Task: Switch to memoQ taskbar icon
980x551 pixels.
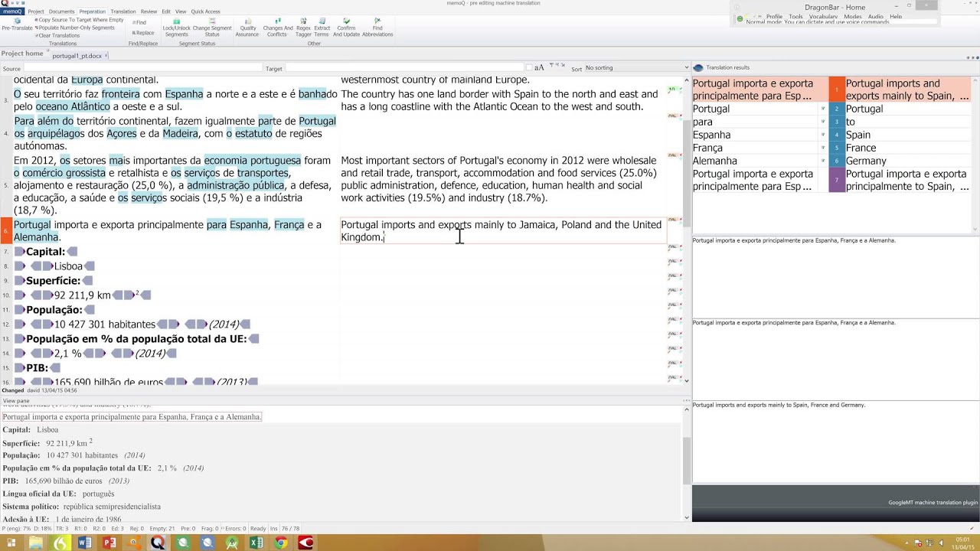Action: click(x=158, y=543)
